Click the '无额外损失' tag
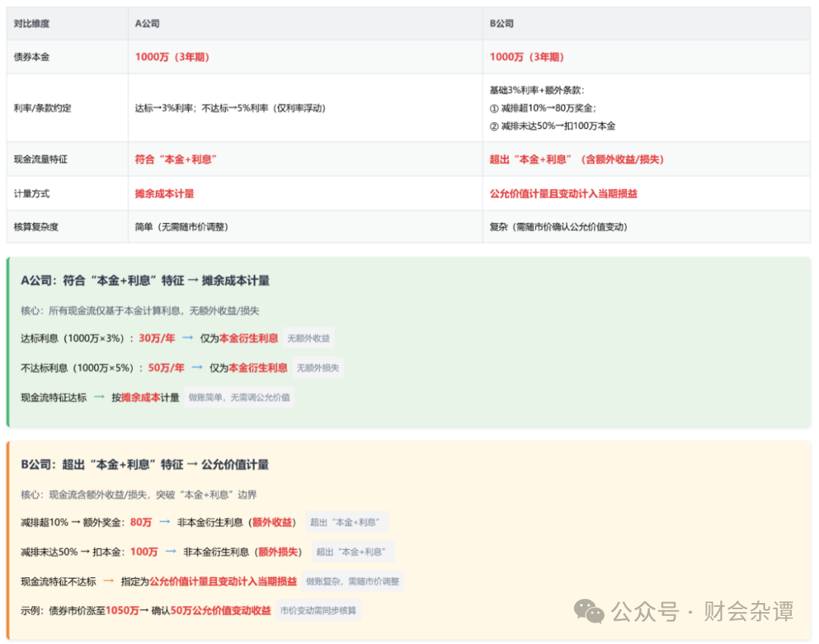This screenshot has width=819, height=644. coord(318,368)
